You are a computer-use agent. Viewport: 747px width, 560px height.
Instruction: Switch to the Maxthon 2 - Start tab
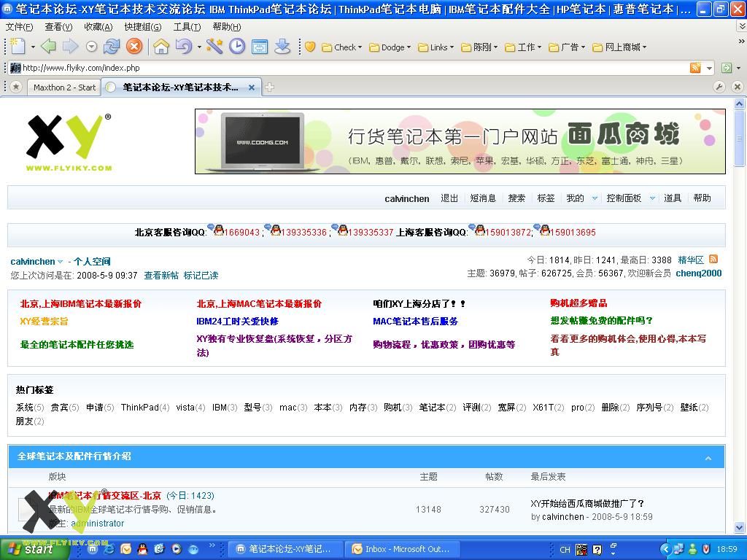(x=64, y=87)
